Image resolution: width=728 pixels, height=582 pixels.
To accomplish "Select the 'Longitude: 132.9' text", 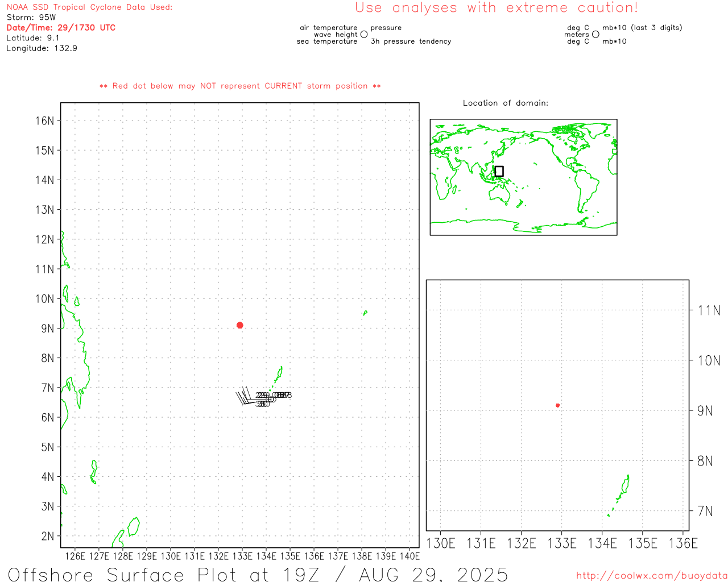I will (x=42, y=48).
